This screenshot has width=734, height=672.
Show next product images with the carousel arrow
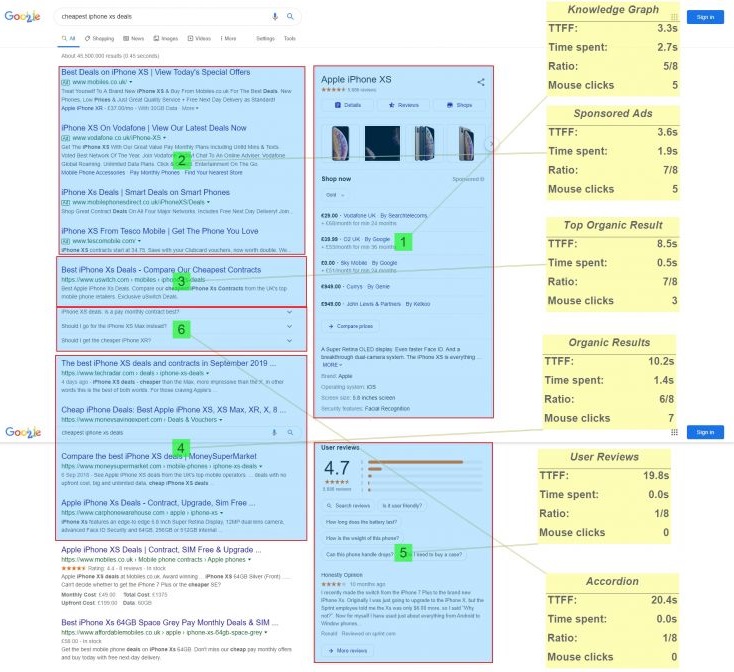(x=489, y=144)
